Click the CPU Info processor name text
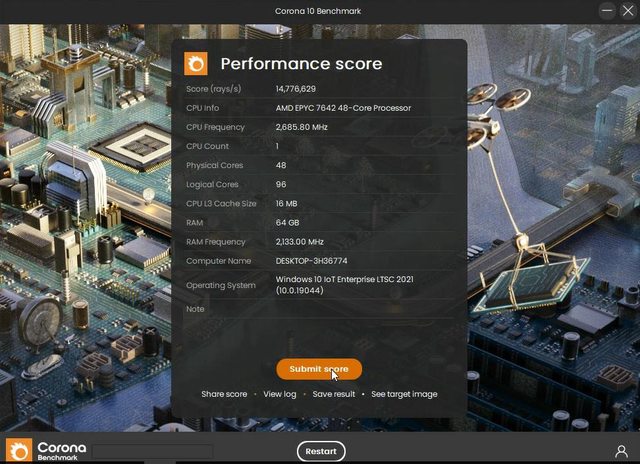Image resolution: width=640 pixels, height=464 pixels. 343,108
